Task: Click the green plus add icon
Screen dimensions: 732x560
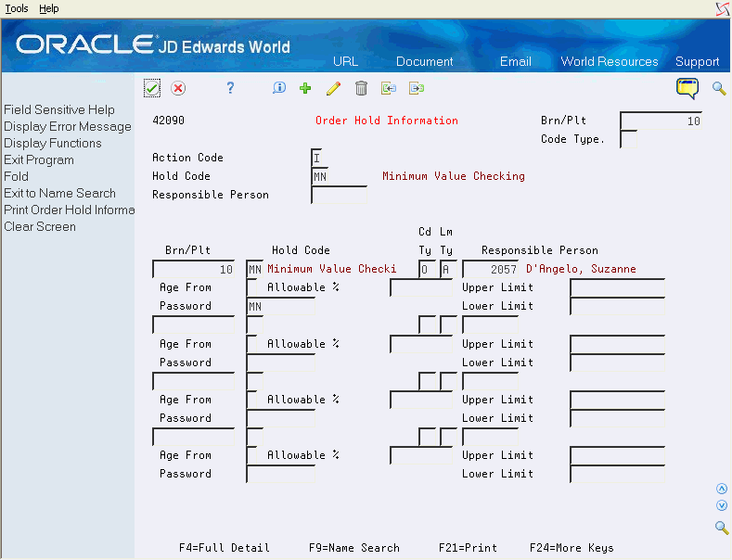Action: (x=305, y=88)
